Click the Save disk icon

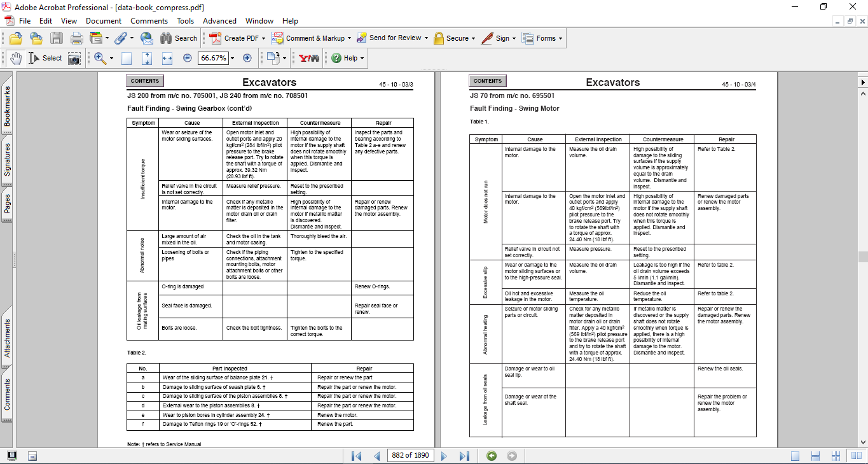click(57, 38)
